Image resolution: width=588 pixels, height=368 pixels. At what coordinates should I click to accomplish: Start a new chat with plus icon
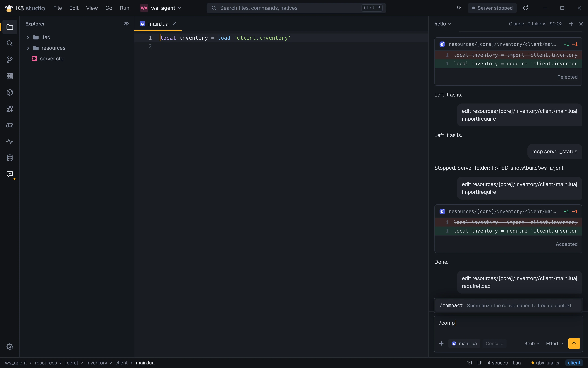(x=571, y=24)
